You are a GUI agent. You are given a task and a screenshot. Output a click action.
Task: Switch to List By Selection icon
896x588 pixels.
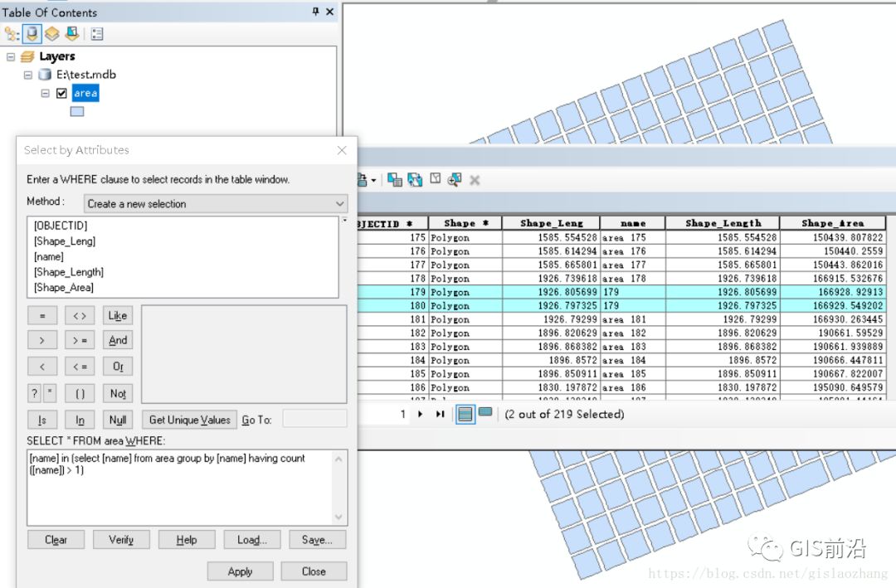[x=72, y=34]
